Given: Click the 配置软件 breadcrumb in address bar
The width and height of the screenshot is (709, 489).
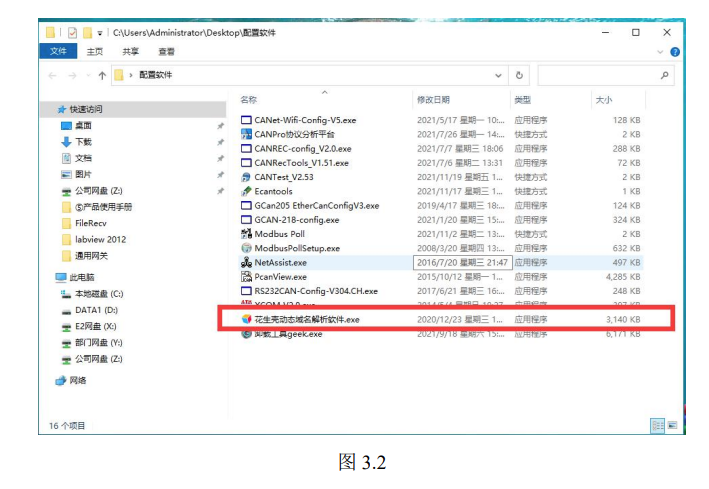Looking at the screenshot, I should click(156, 75).
